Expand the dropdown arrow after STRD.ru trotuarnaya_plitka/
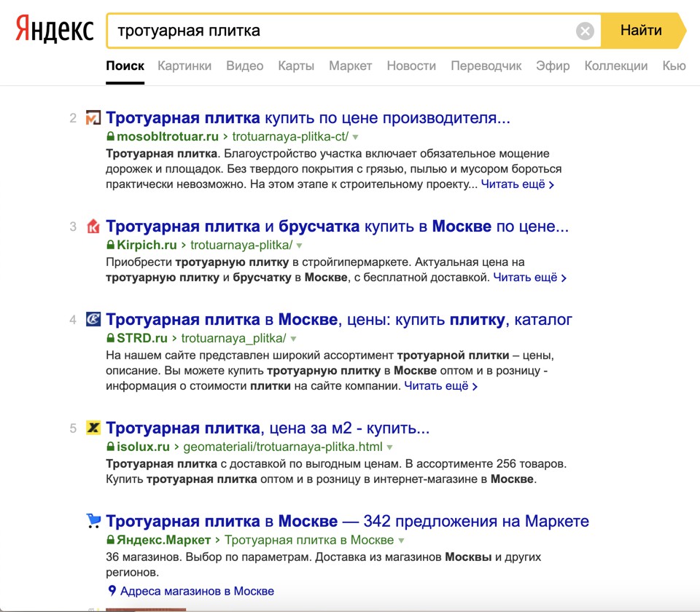The width and height of the screenshot is (700, 612). point(293,339)
